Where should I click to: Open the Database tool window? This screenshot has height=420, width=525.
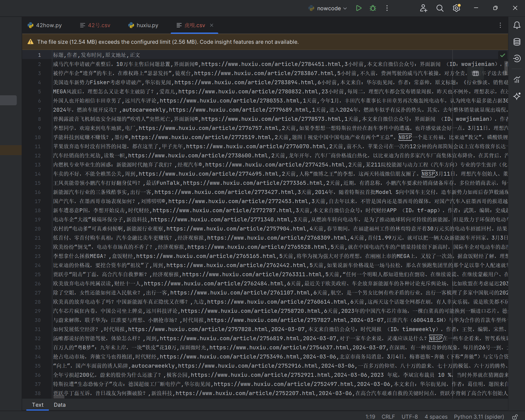click(517, 42)
